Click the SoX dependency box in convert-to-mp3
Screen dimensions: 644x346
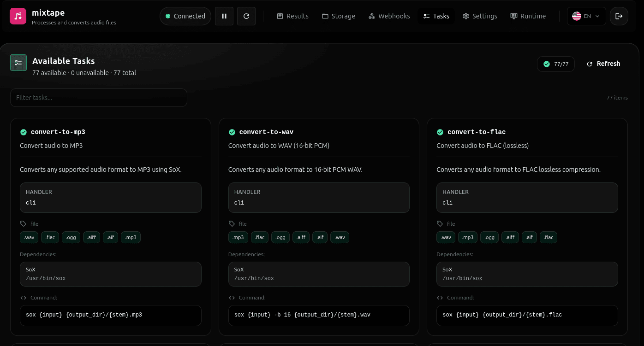pos(111,274)
